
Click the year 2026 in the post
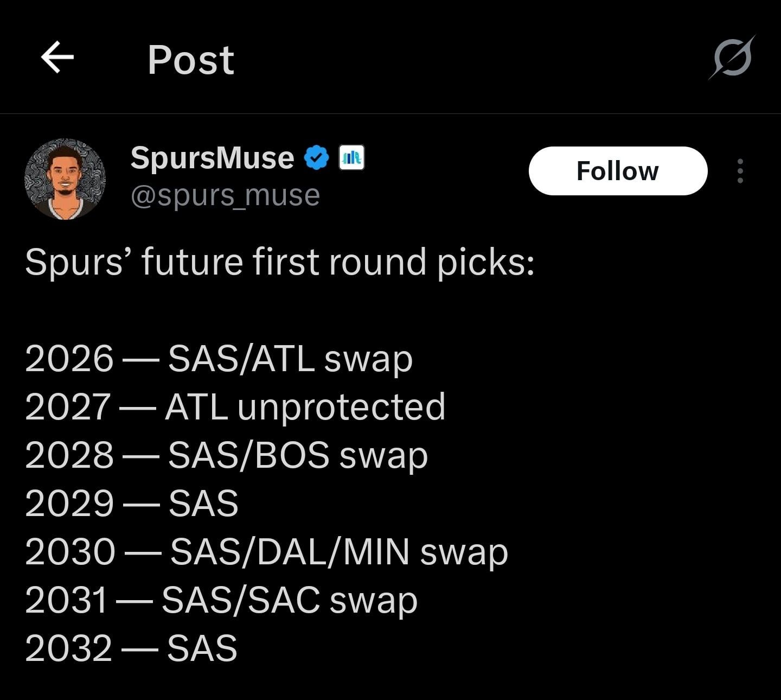click(69, 359)
